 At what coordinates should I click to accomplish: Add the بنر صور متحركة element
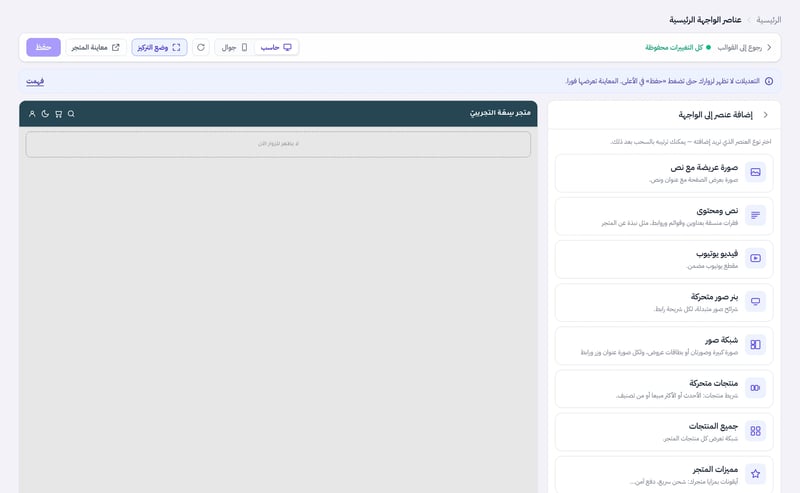664,302
